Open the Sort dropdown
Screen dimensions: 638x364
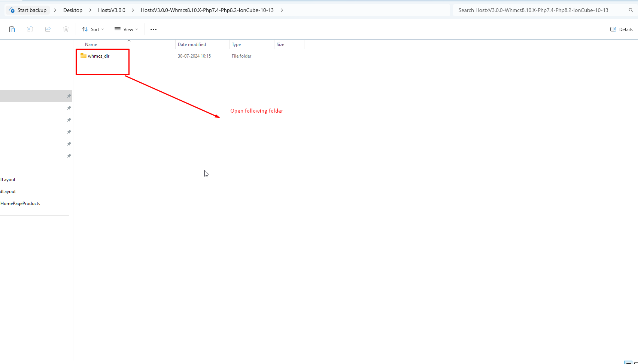pos(93,29)
